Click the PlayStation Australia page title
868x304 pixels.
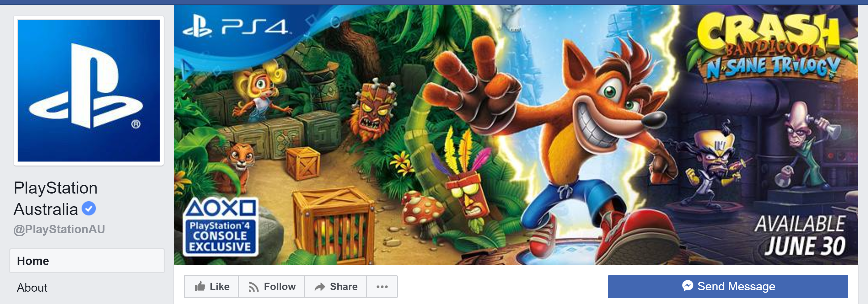[x=55, y=198]
